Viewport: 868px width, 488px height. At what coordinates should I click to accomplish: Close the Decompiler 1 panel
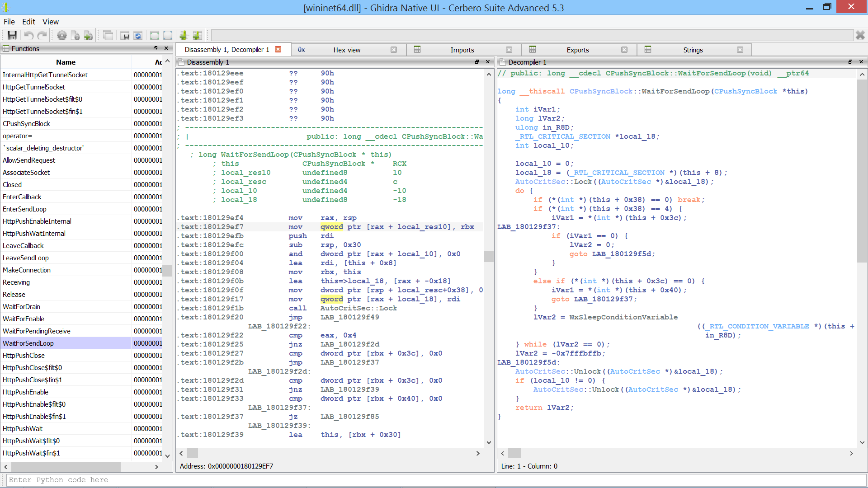pyautogui.click(x=861, y=62)
